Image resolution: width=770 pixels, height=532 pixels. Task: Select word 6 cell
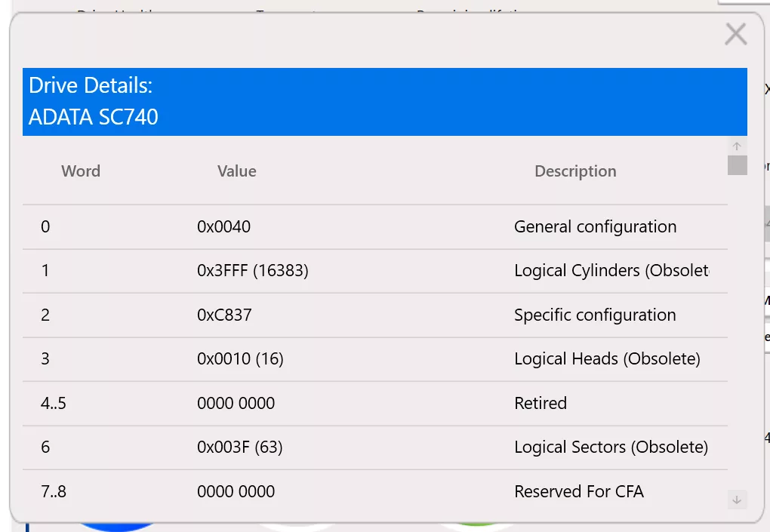[x=45, y=447]
